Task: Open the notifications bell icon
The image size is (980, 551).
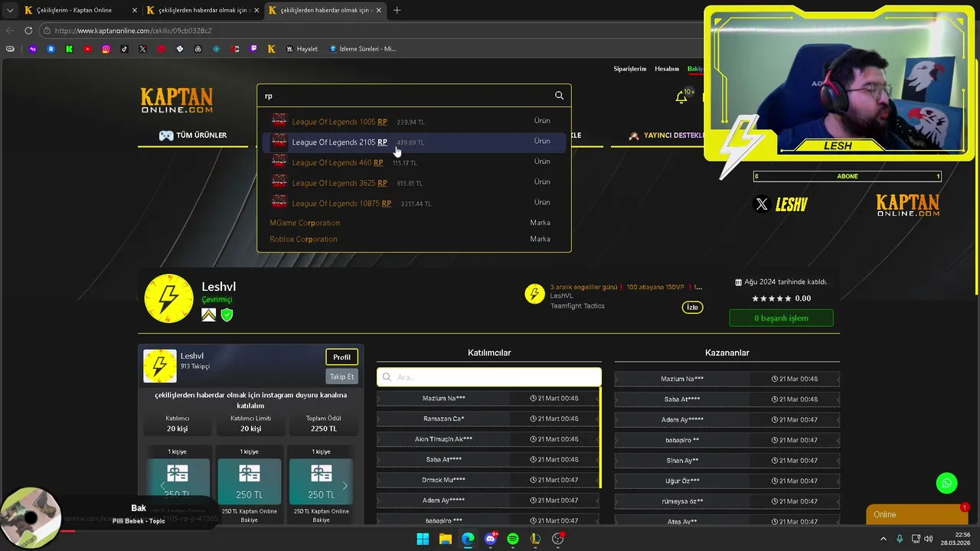Action: point(681,97)
